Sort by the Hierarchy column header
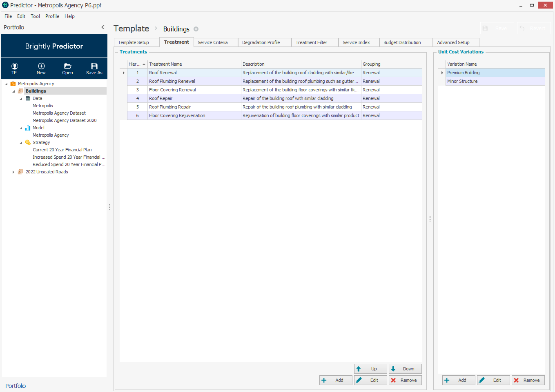555x392 pixels. point(137,64)
